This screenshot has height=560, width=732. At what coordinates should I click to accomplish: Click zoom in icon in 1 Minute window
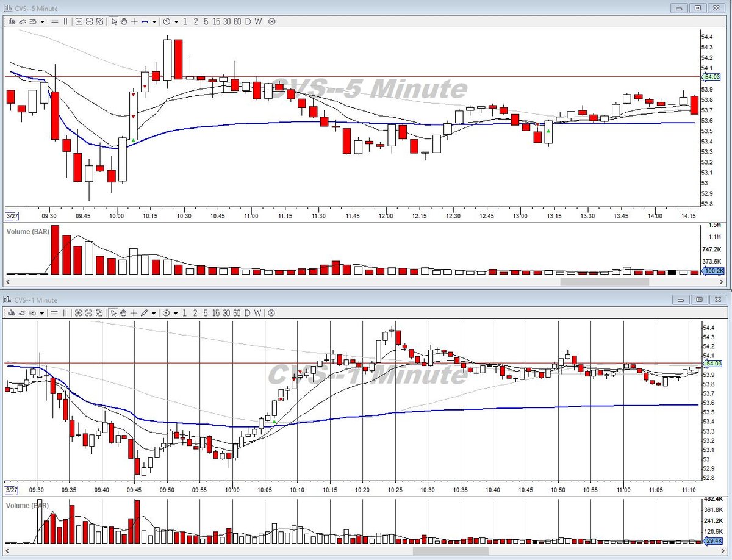pos(79,313)
